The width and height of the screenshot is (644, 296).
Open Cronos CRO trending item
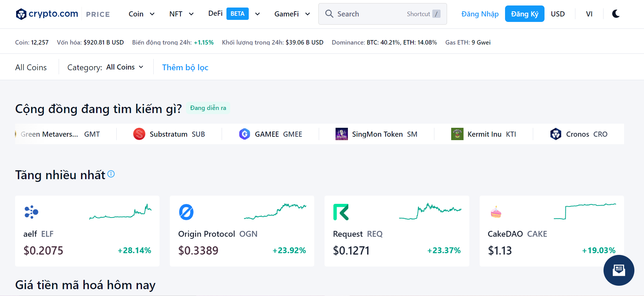tap(579, 134)
